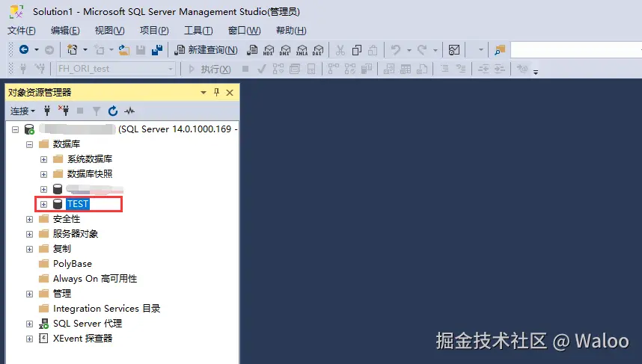Select the TEST database

[x=78, y=204]
